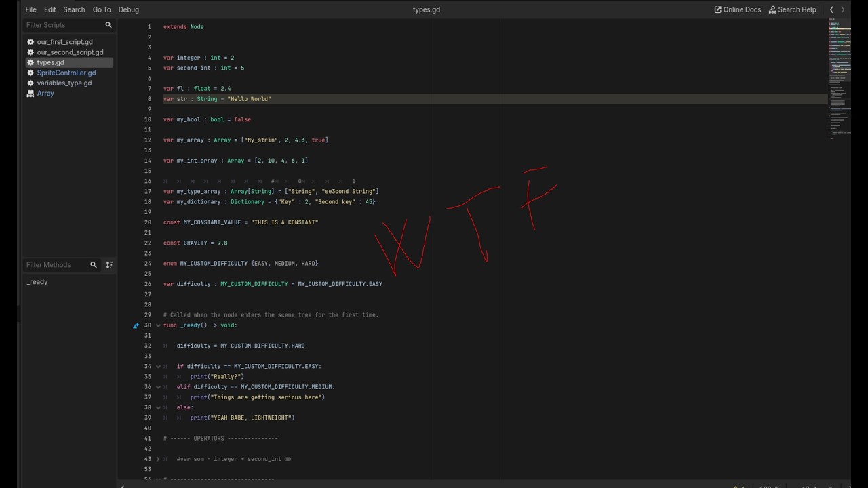Go forward to next edited document arrow

843,9
